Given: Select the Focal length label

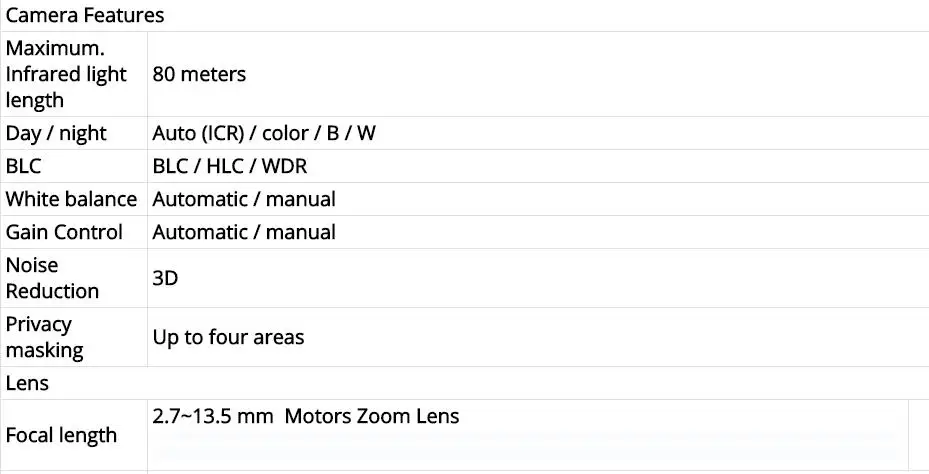Looking at the screenshot, I should pyautogui.click(x=61, y=435).
